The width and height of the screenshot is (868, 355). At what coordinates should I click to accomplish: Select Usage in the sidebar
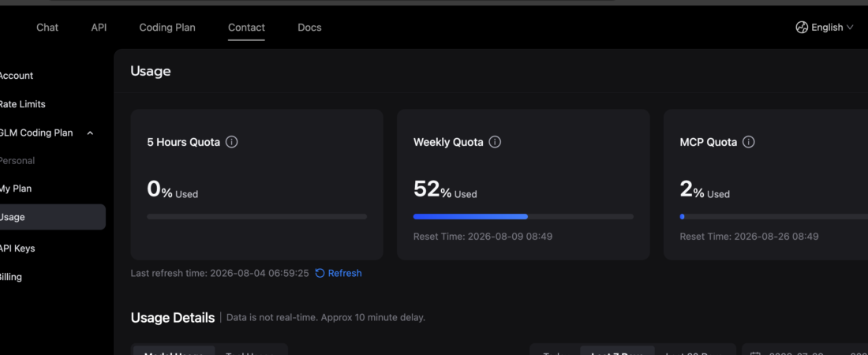(x=52, y=217)
